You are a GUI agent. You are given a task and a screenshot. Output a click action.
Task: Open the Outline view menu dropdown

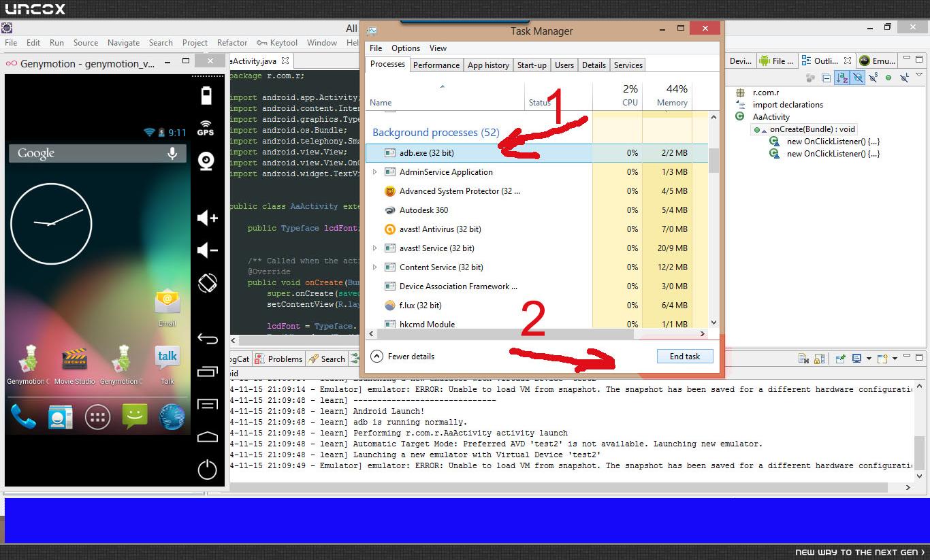(920, 76)
